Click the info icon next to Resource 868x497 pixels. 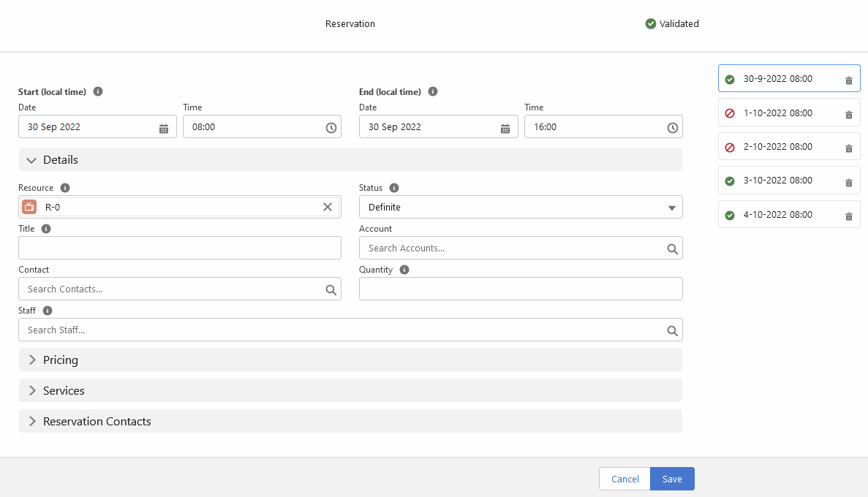coord(65,188)
